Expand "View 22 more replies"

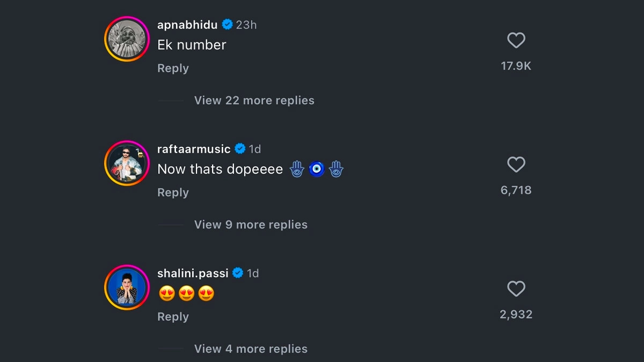click(x=254, y=100)
